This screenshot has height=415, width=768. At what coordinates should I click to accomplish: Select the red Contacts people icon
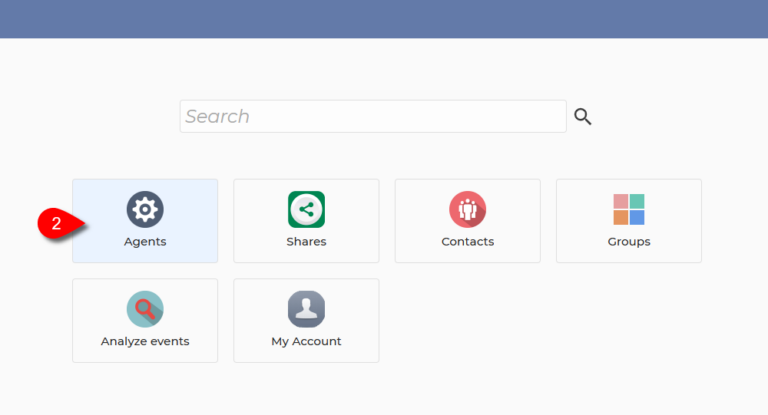[x=467, y=209]
